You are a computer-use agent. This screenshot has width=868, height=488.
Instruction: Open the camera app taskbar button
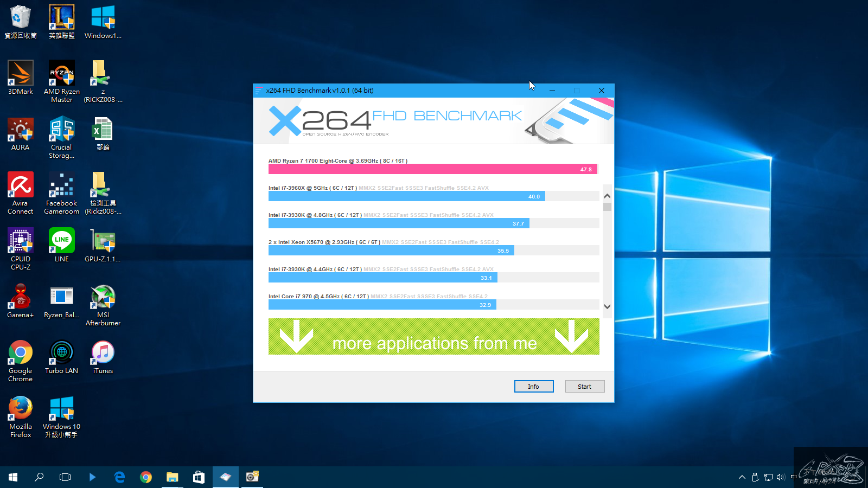pos(252,477)
